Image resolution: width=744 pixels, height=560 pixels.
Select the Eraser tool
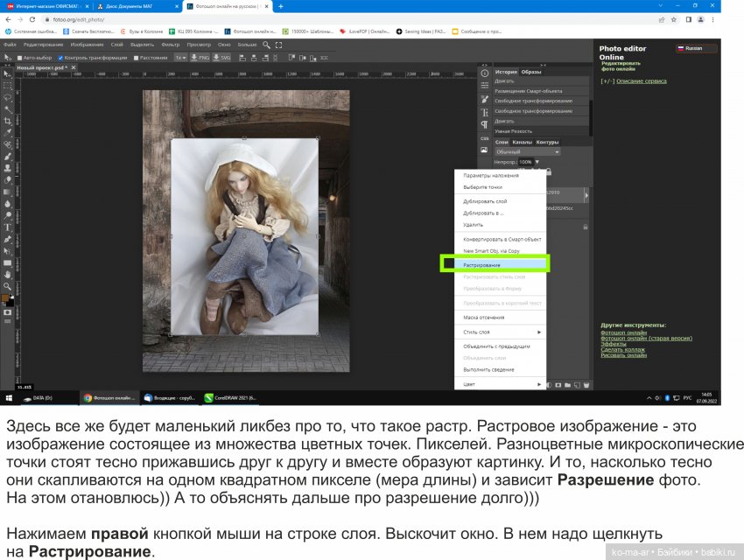9,180
